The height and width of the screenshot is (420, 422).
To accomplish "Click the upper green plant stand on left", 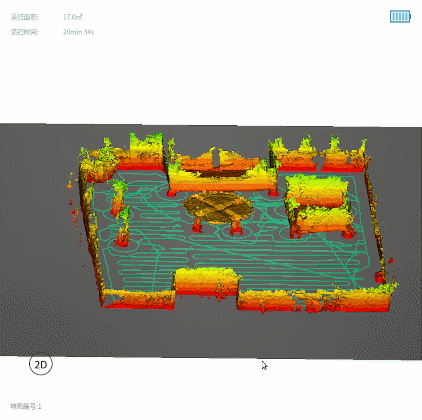I will (118, 197).
